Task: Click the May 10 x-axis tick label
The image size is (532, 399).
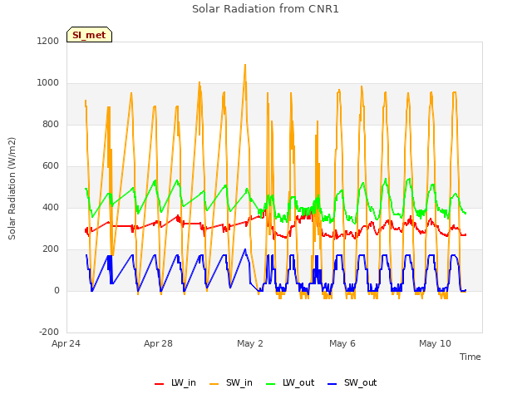Action: pos(435,343)
